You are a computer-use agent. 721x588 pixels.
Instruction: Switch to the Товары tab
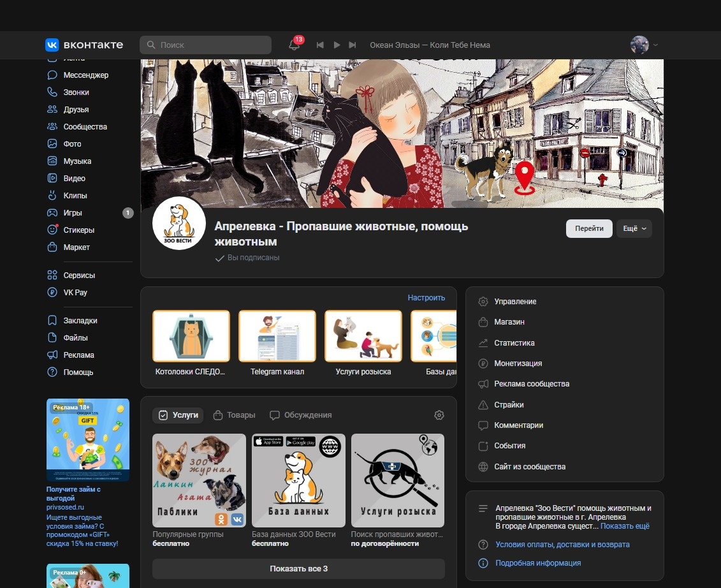234,415
